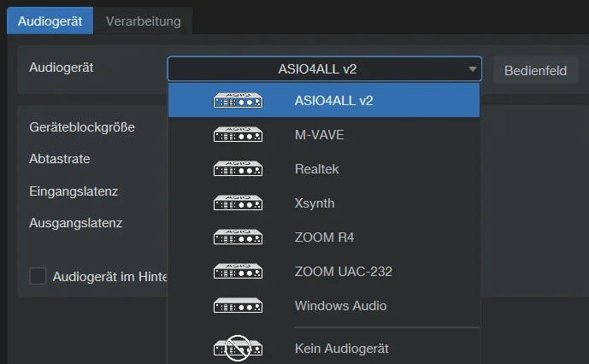The image size is (589, 364).
Task: Collapse the Audiogerät dropdown arrow
Action: click(x=472, y=70)
